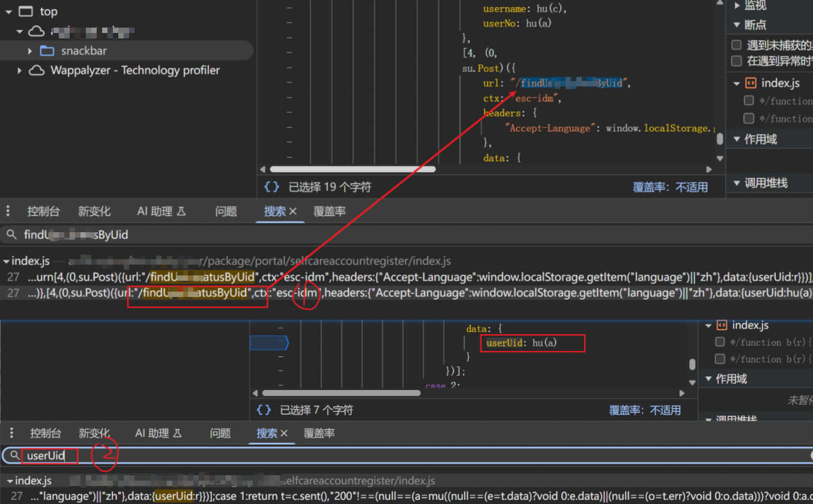Open 覆盖率：不适用 link in upper editor status bar
Viewport: 813px width, 504px height.
(x=670, y=187)
